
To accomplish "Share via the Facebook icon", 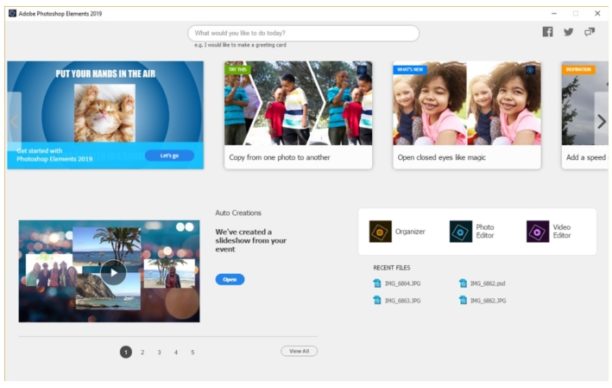I will point(548,32).
